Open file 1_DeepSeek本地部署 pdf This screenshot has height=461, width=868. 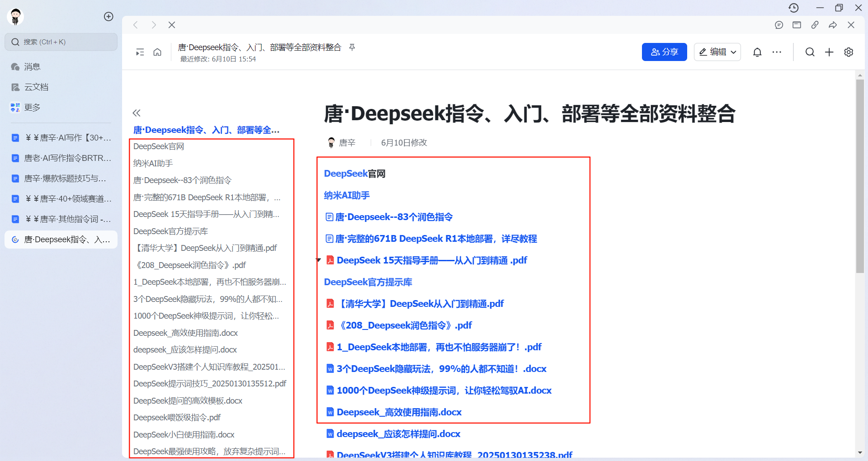[434, 347]
